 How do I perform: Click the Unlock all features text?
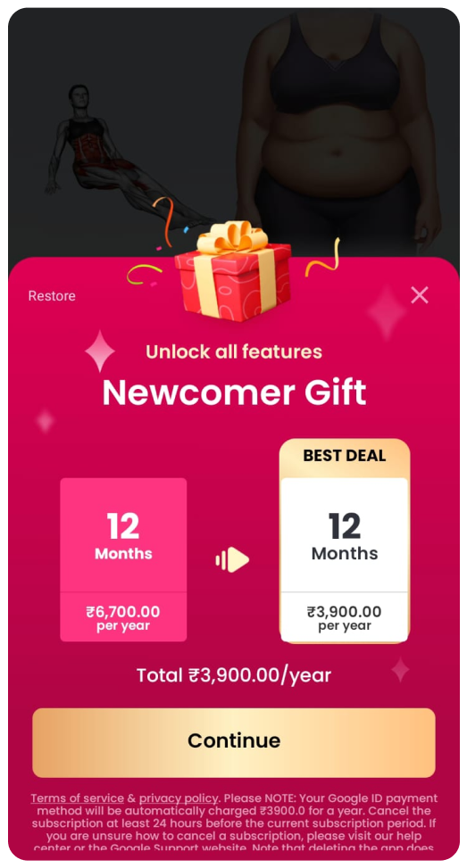234,351
